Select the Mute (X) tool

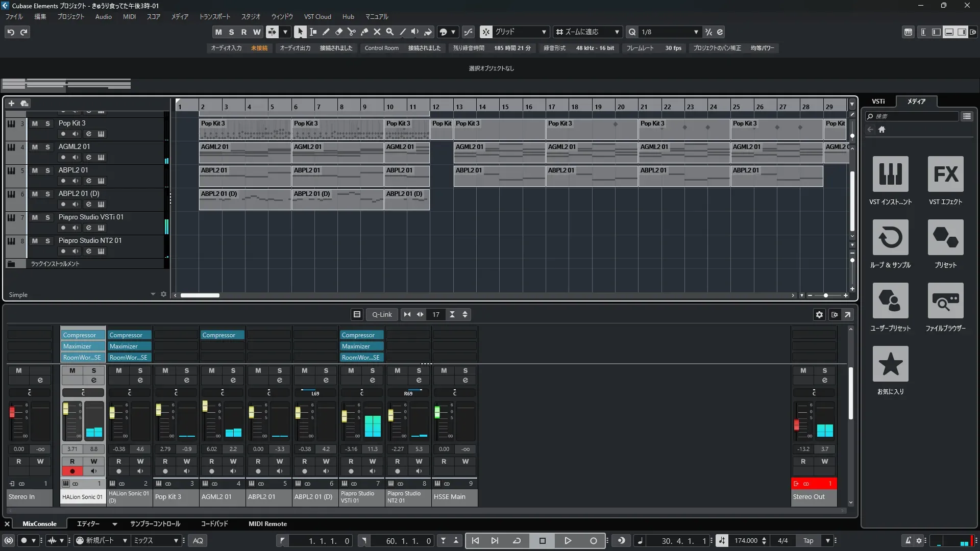click(x=377, y=32)
